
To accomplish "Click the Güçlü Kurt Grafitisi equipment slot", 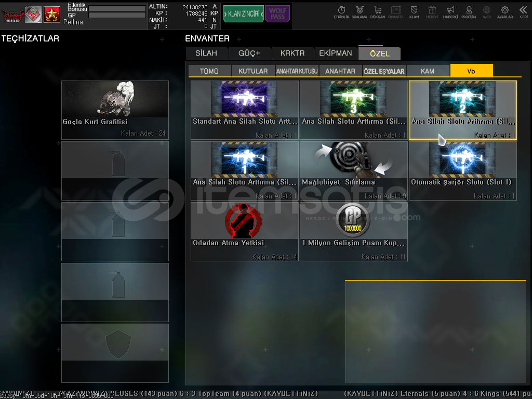I will [115, 110].
